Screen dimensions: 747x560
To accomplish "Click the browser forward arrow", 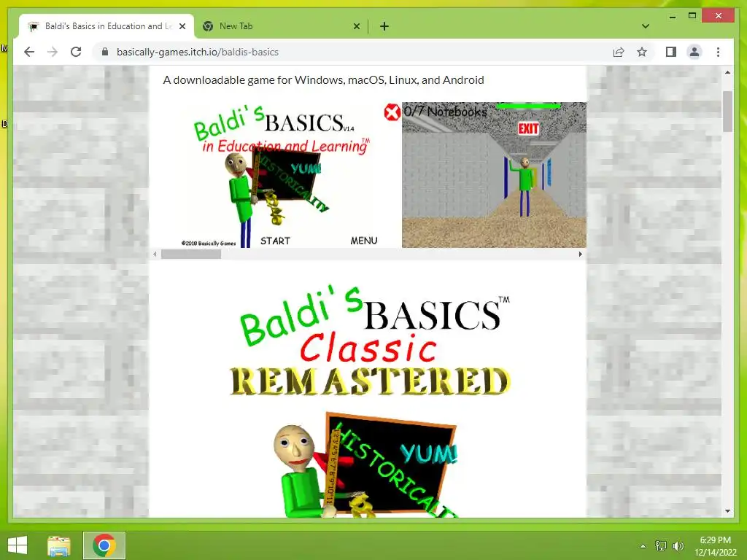I will pos(53,52).
